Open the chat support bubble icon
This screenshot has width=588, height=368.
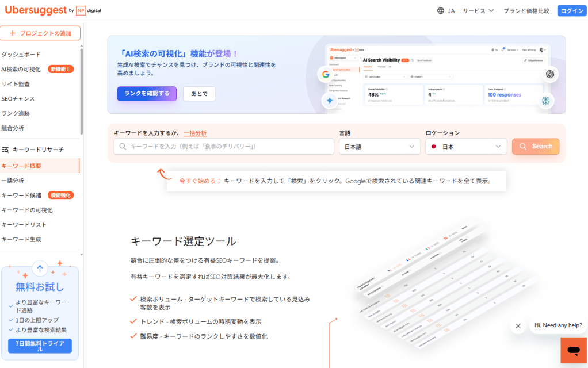(573, 351)
